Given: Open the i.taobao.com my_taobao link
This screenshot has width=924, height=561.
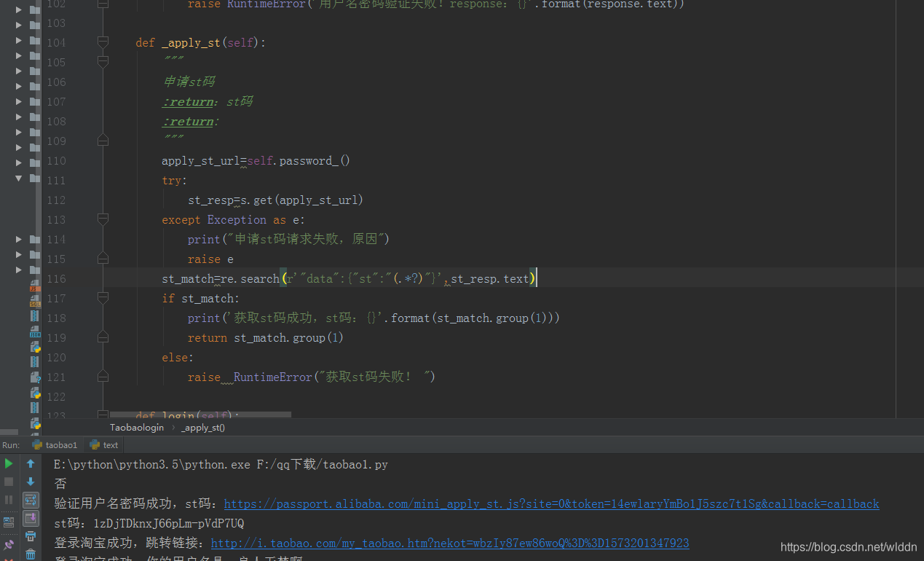Looking at the screenshot, I should (x=450, y=543).
